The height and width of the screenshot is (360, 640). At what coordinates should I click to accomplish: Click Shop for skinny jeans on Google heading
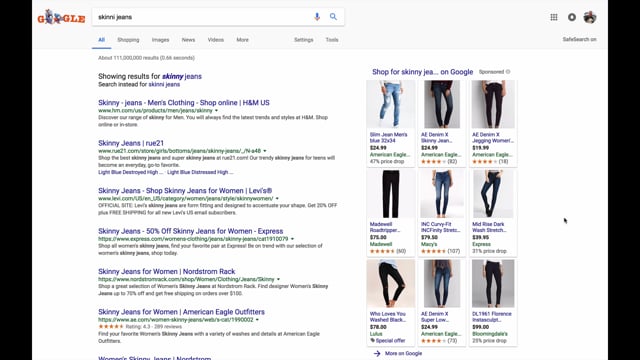(422, 72)
